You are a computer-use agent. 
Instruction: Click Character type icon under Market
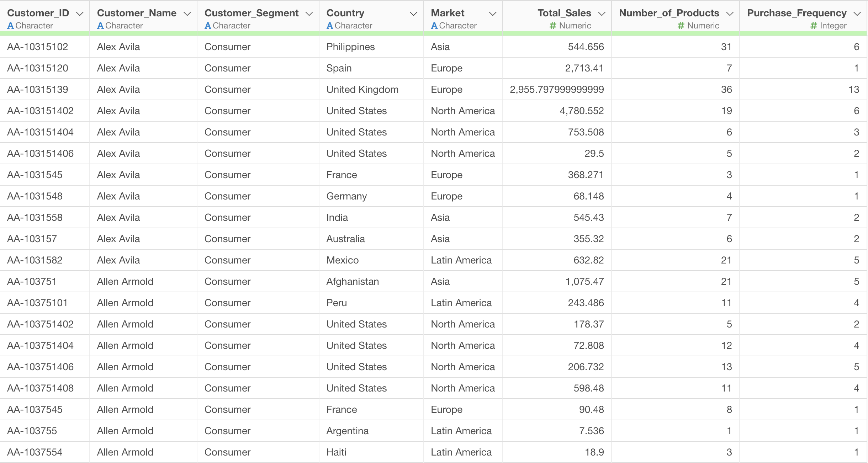(434, 26)
